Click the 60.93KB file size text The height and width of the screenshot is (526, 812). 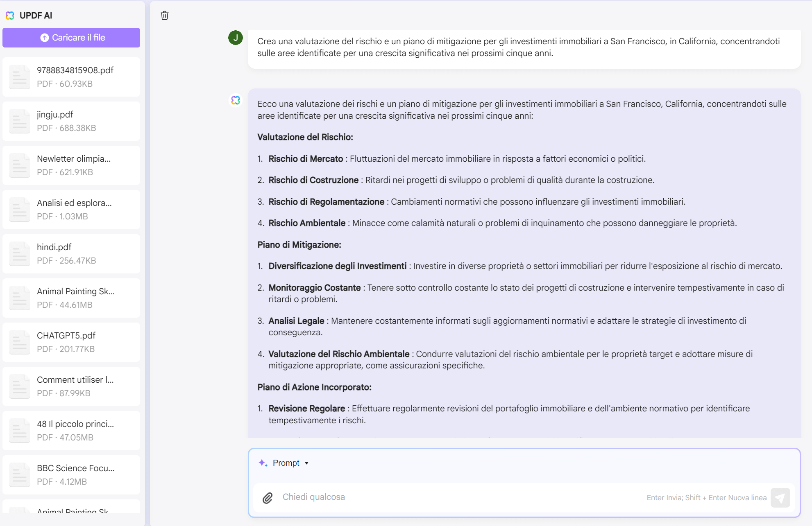tap(76, 84)
